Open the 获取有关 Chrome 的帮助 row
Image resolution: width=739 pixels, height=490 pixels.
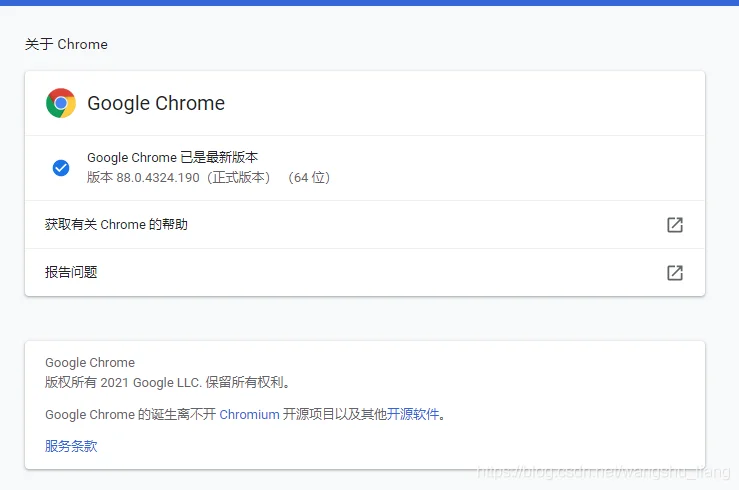365,225
